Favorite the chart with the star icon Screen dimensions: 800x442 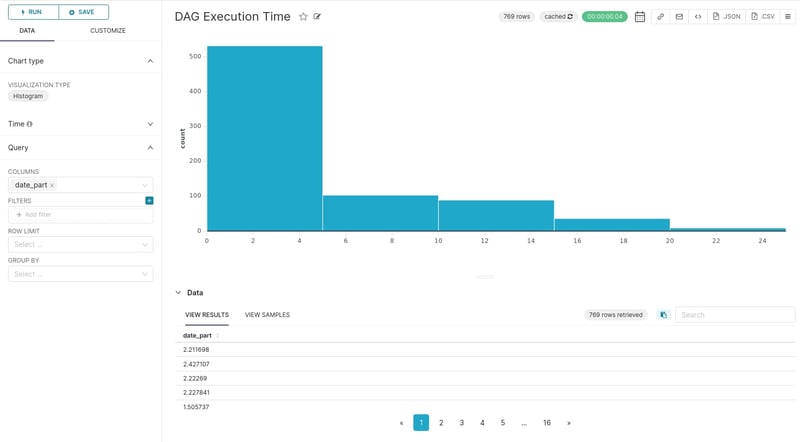pyautogui.click(x=303, y=17)
